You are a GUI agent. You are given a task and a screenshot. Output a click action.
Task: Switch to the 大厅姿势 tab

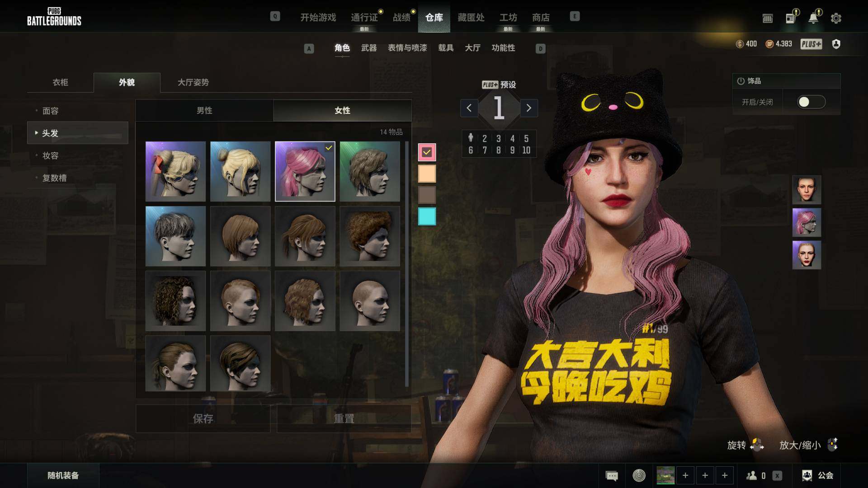click(x=193, y=82)
